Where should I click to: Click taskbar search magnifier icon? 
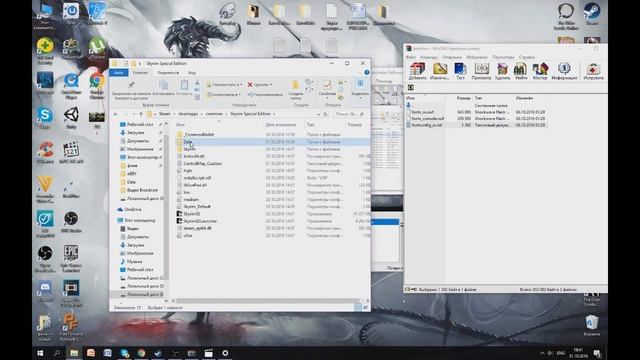coord(57,353)
